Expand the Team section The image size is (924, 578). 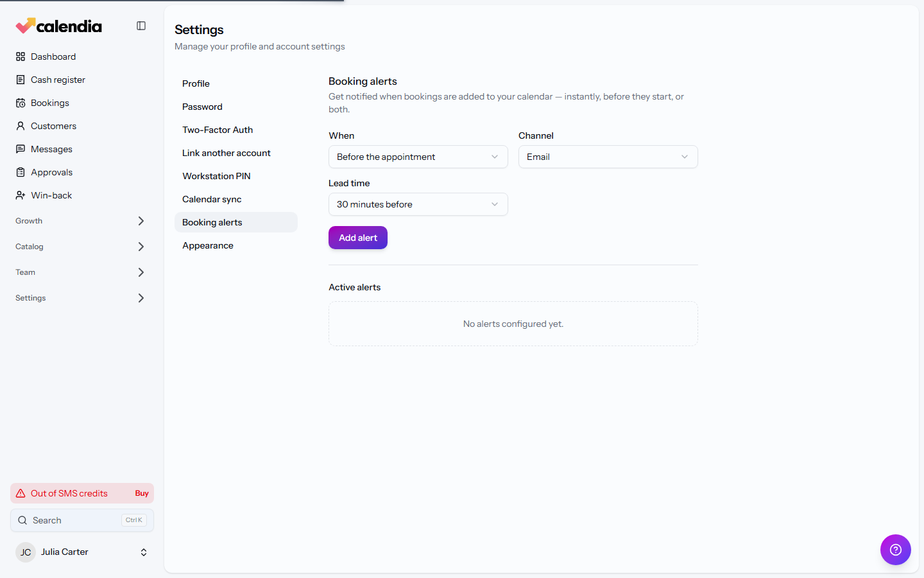(82, 272)
